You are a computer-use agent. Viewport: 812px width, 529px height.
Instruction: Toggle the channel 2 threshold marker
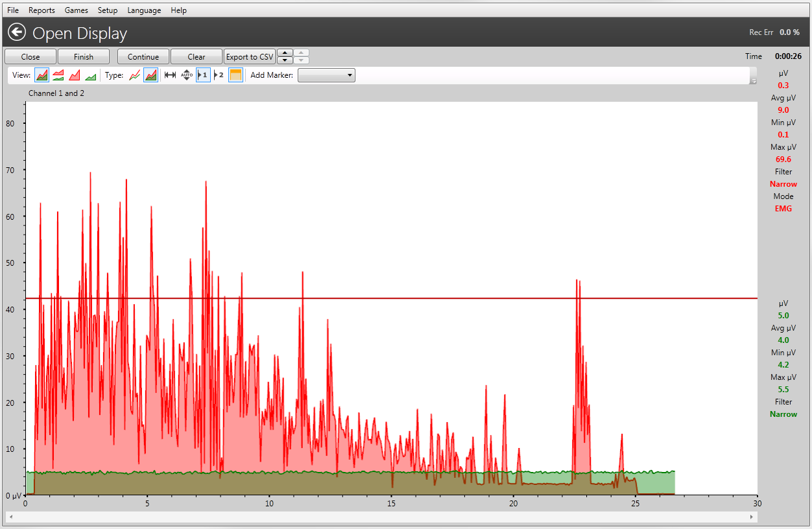coord(219,75)
